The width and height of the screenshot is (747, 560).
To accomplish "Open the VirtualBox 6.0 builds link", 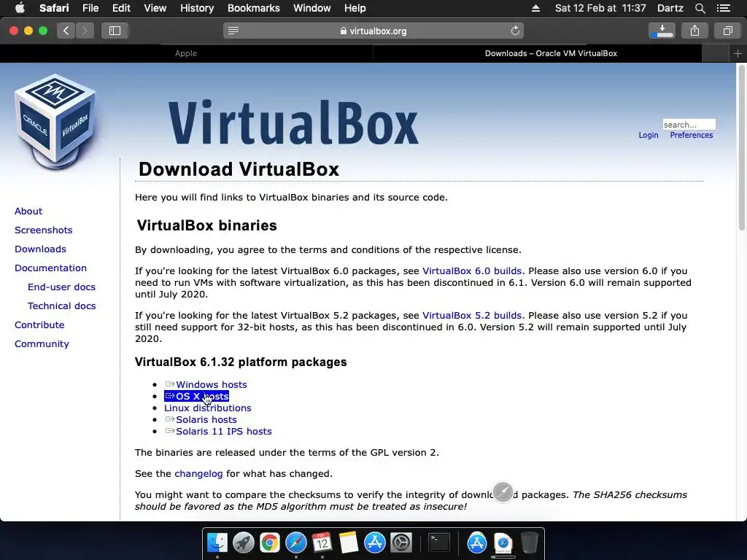I will 472,271.
